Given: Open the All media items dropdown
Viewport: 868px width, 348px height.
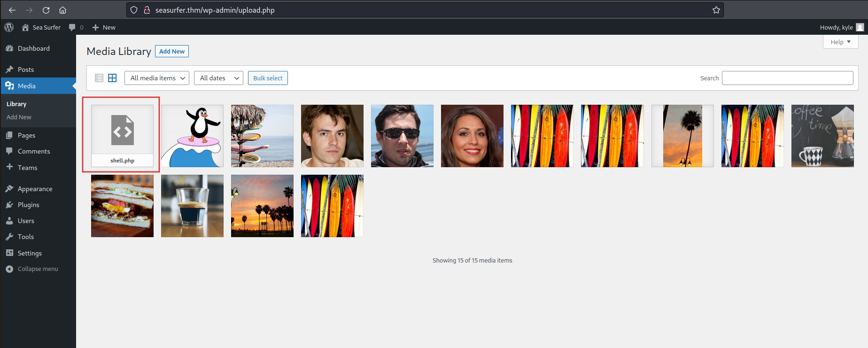Looking at the screenshot, I should (157, 78).
